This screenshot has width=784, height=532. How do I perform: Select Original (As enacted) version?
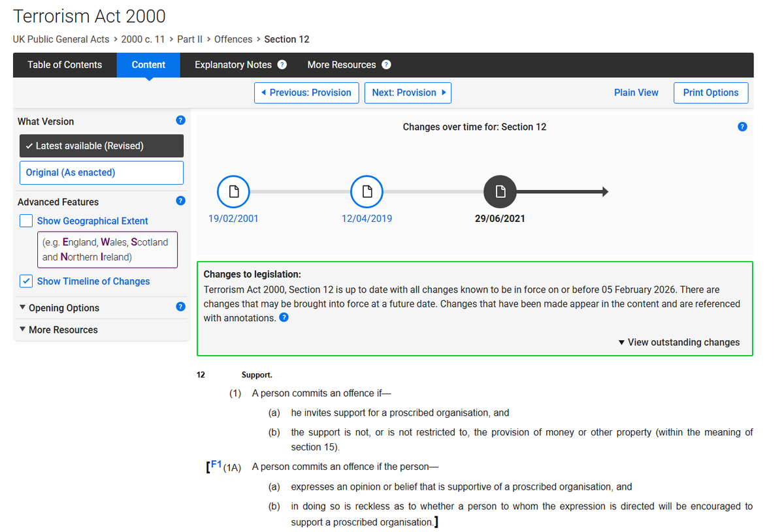pos(101,172)
